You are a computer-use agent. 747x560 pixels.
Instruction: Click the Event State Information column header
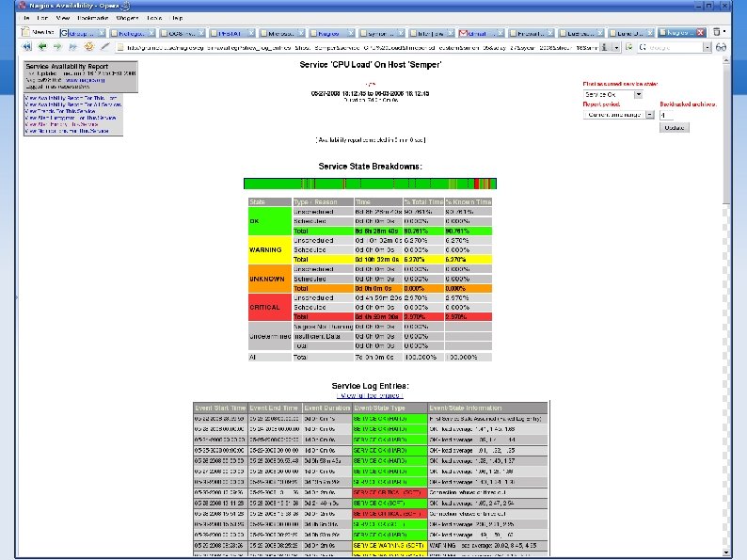487,408
